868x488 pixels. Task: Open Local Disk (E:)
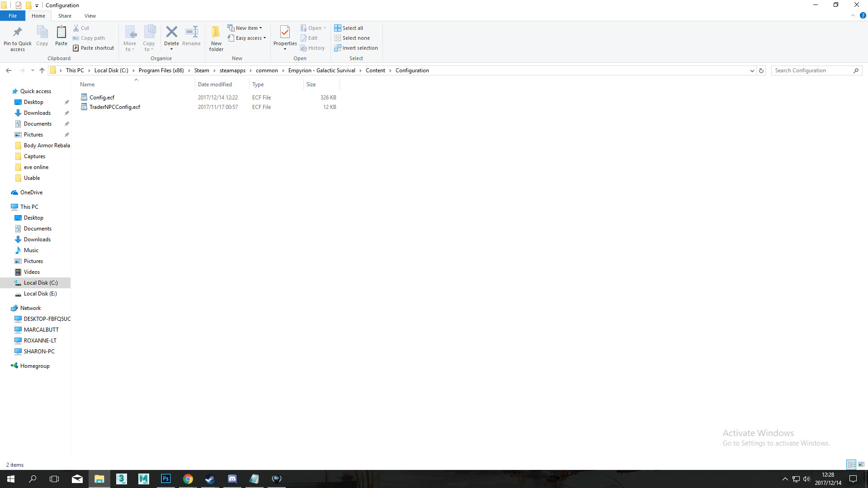point(40,294)
